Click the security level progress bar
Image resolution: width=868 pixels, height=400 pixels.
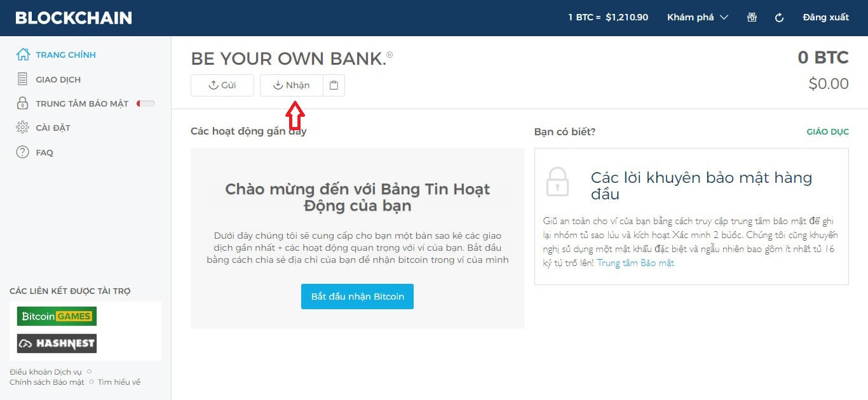pyautogui.click(x=146, y=103)
